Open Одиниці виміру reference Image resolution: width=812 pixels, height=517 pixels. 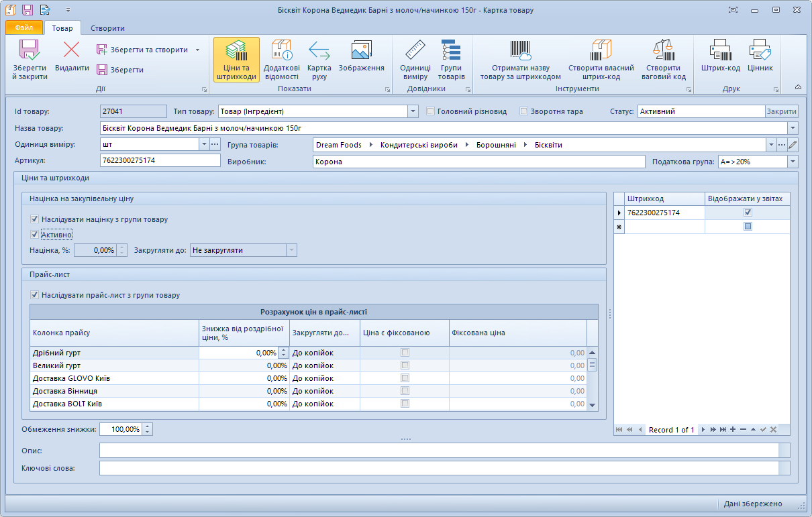coord(415,59)
